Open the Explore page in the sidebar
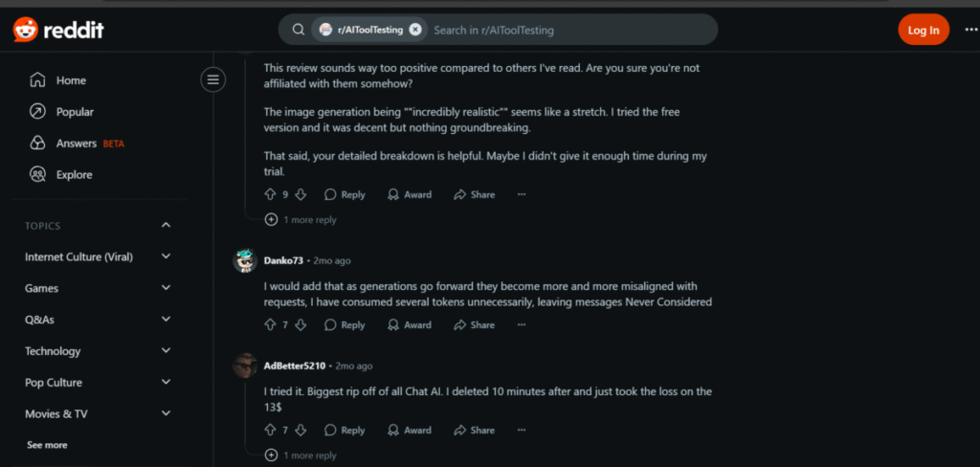Viewport: 980px width, 467px height. coord(74,175)
